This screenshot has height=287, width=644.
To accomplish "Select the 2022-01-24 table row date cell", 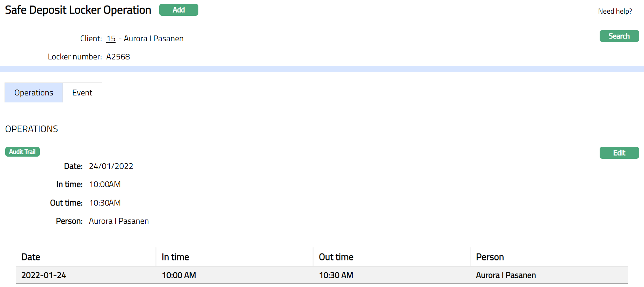I will tap(44, 275).
